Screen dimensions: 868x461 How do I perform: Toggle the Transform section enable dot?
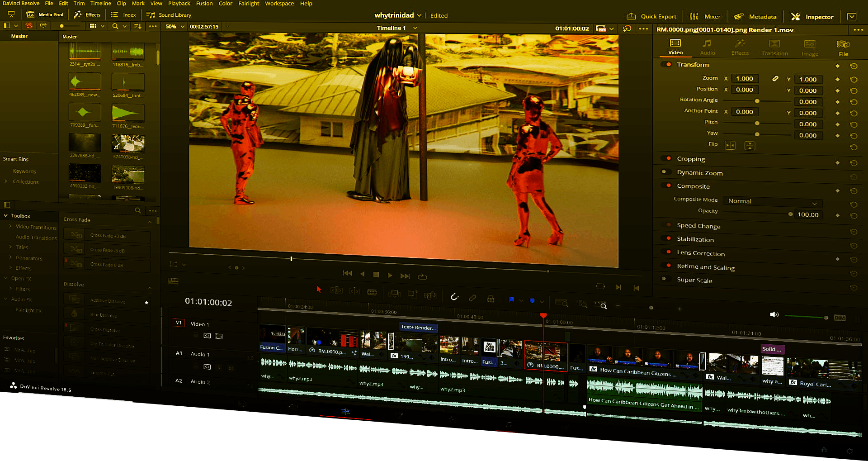click(668, 64)
